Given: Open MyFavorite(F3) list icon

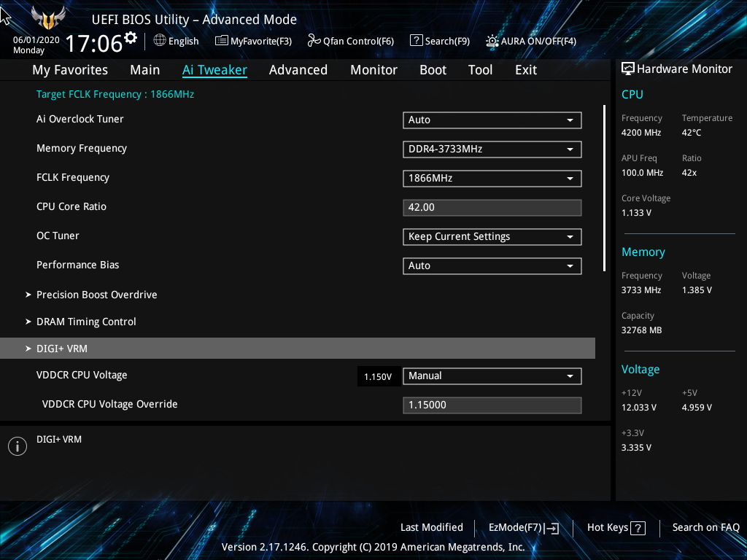Looking at the screenshot, I should [x=222, y=41].
